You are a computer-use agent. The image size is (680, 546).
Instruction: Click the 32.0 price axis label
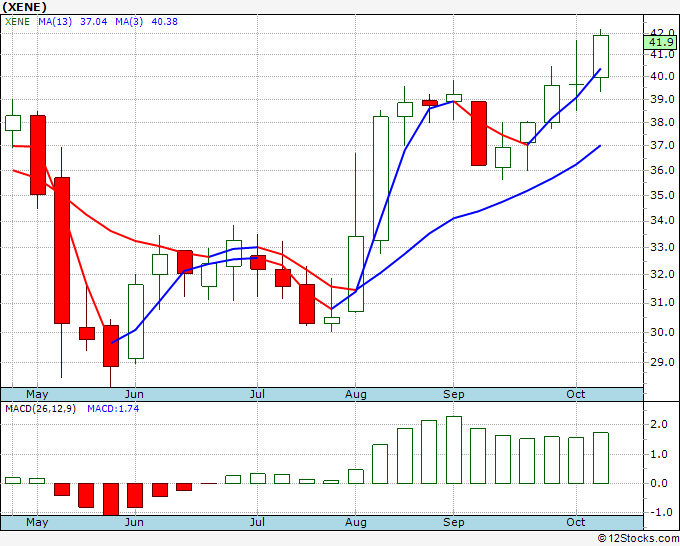pos(663,274)
